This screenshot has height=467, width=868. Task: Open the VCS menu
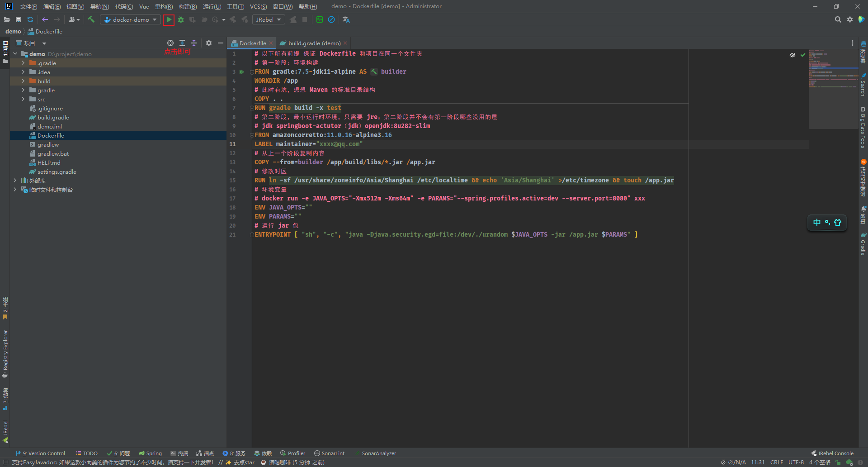(x=258, y=6)
